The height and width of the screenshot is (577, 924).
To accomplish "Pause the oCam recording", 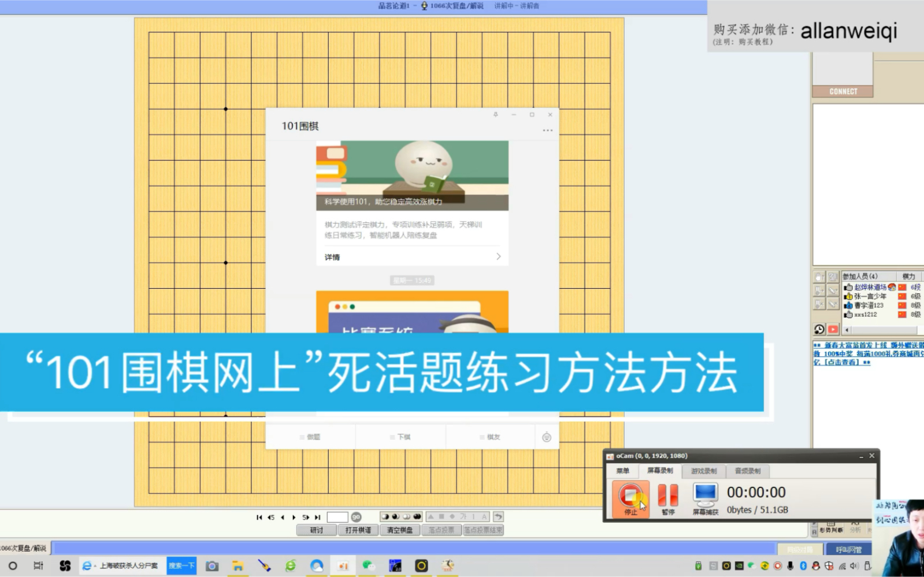I will click(667, 498).
